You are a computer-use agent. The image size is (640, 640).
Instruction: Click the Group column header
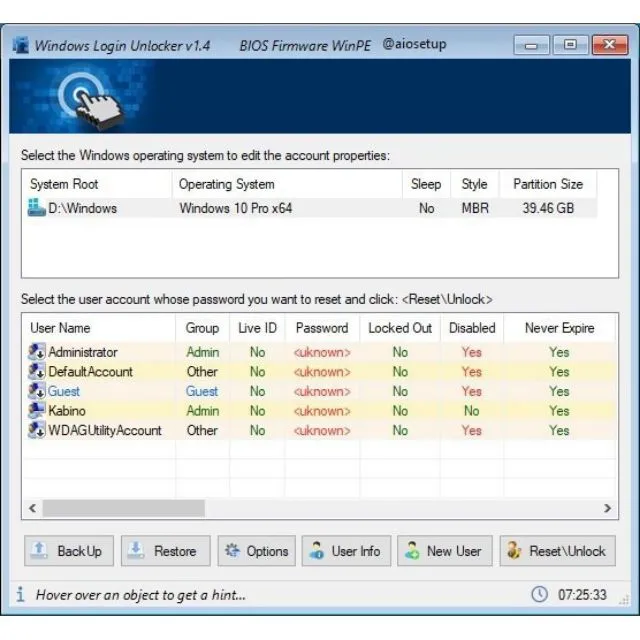(x=202, y=328)
